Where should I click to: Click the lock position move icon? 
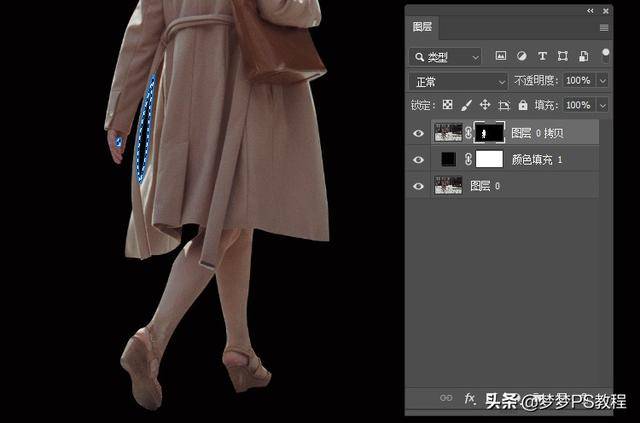(485, 105)
